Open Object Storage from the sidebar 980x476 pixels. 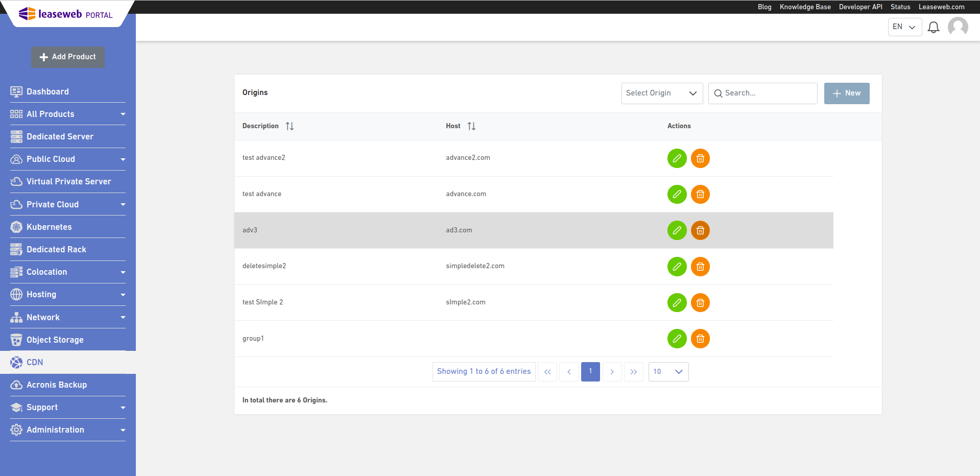click(55, 340)
